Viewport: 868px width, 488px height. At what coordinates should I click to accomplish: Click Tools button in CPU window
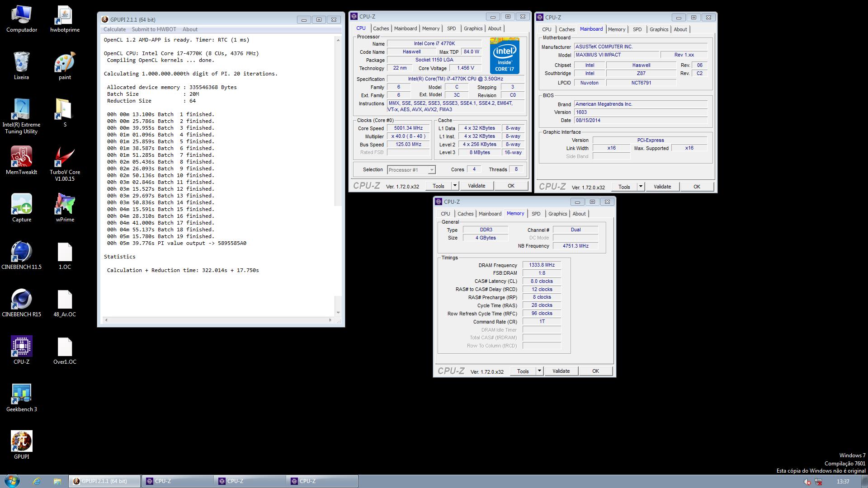coord(438,186)
